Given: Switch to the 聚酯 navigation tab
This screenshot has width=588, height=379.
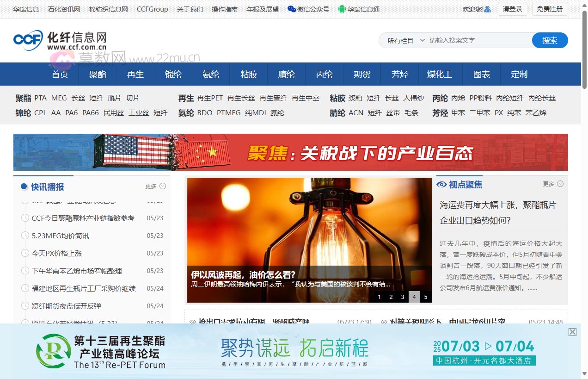Looking at the screenshot, I should [x=97, y=74].
